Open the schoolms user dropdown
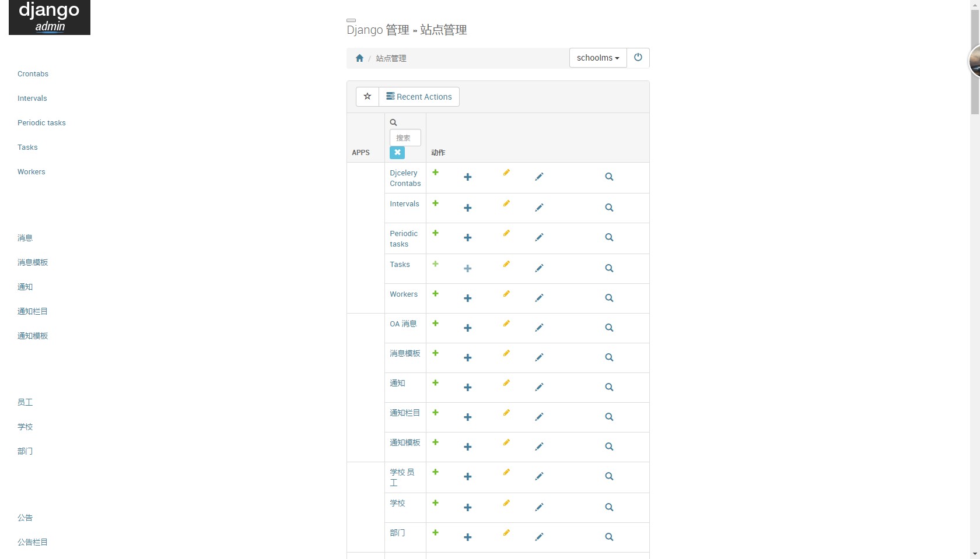980x559 pixels. 598,58
